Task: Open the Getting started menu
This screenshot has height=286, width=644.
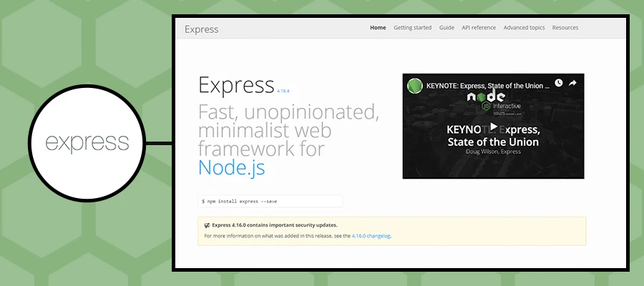Action: [x=412, y=28]
